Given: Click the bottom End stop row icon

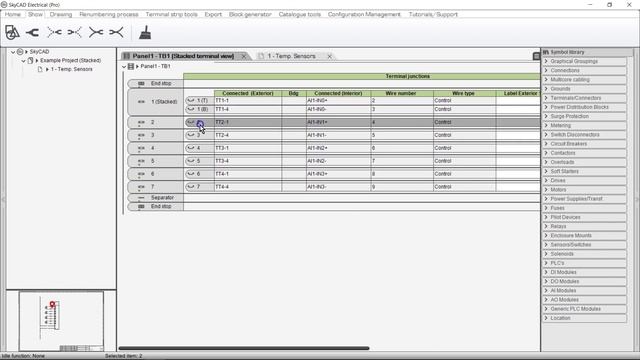Looking at the screenshot, I should click(x=141, y=207).
